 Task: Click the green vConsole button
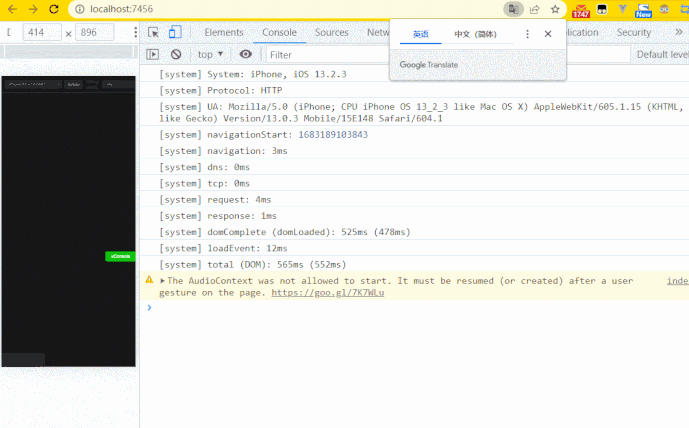click(120, 256)
